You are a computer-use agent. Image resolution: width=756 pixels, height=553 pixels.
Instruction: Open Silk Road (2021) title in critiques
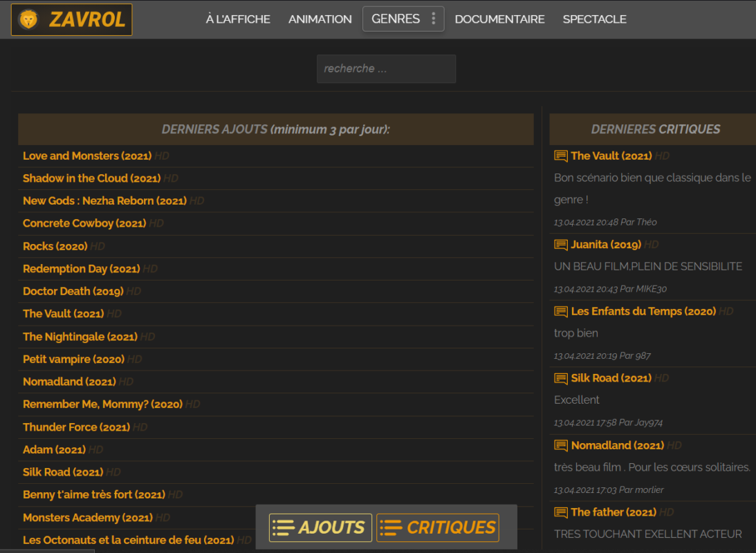click(x=611, y=378)
